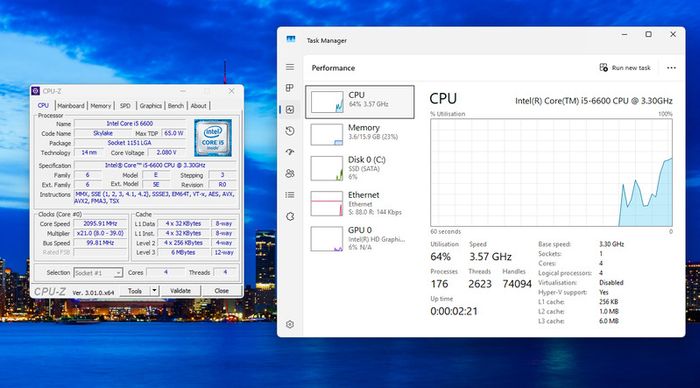The image size is (700, 388).
Task: Click the Validate button in CPU-Z
Action: 180,291
